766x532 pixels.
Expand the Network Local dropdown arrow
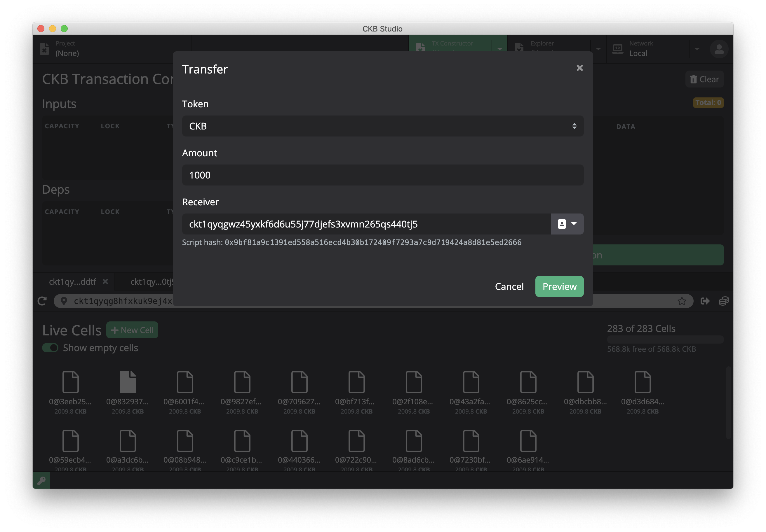pyautogui.click(x=697, y=49)
